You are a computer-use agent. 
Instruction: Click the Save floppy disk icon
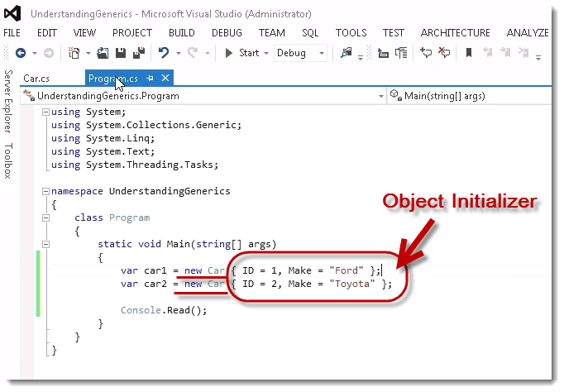pos(121,53)
